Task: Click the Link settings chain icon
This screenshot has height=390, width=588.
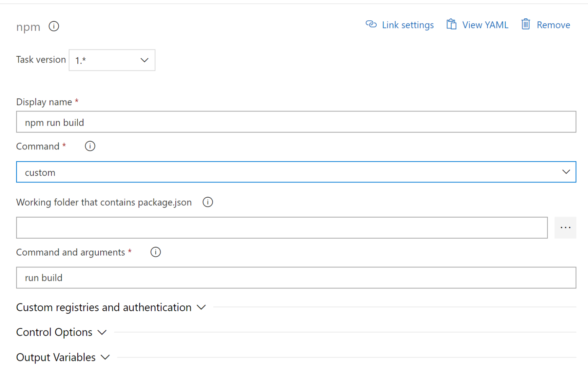Action: (x=371, y=25)
